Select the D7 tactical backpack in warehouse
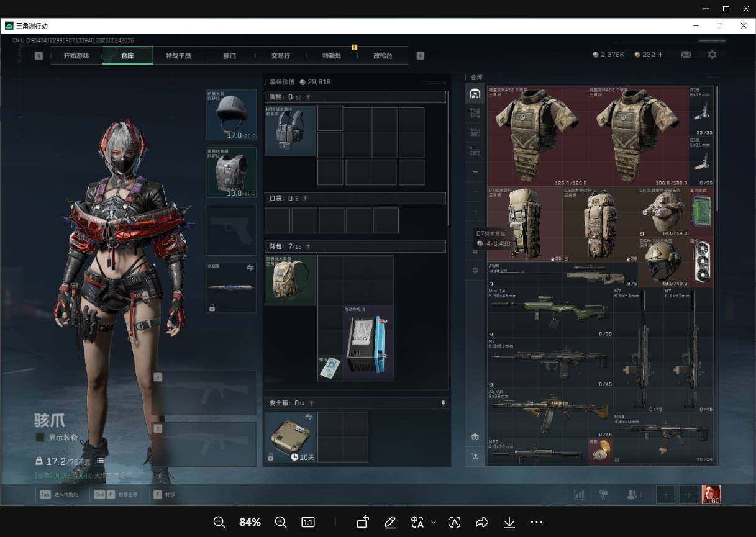The image size is (756, 537). [525, 224]
